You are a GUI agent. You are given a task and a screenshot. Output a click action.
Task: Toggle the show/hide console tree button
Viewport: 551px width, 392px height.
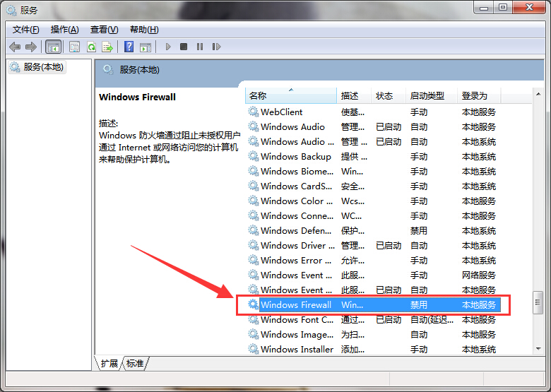click(x=52, y=47)
